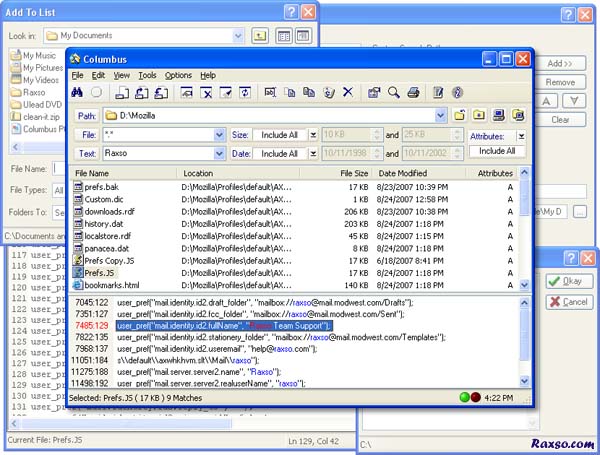The width and height of the screenshot is (600, 455).
Task: Click the match pane scrollbar up arrow
Action: coord(524,303)
